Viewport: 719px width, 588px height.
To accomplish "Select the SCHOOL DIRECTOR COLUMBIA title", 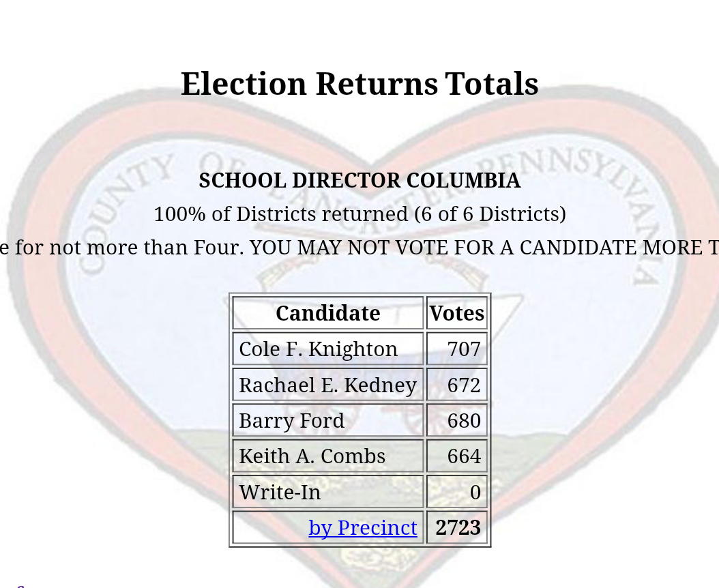I will (359, 181).
